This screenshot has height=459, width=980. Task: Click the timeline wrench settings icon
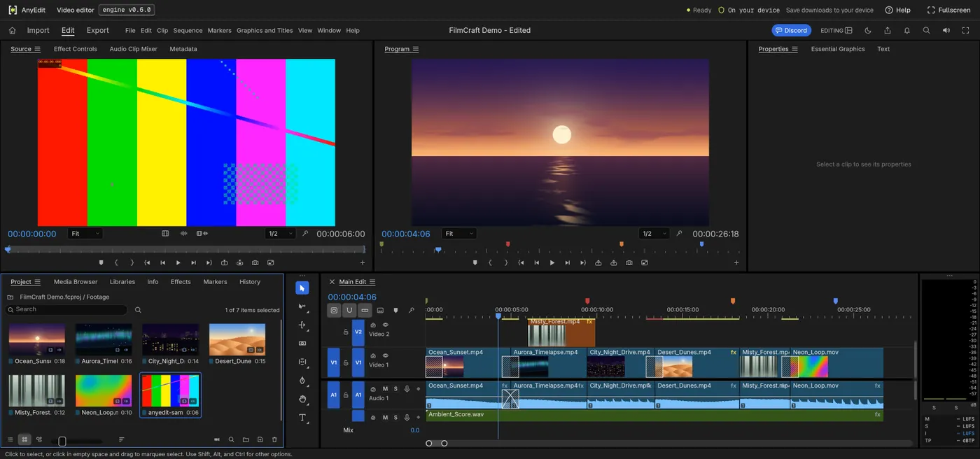pos(411,310)
